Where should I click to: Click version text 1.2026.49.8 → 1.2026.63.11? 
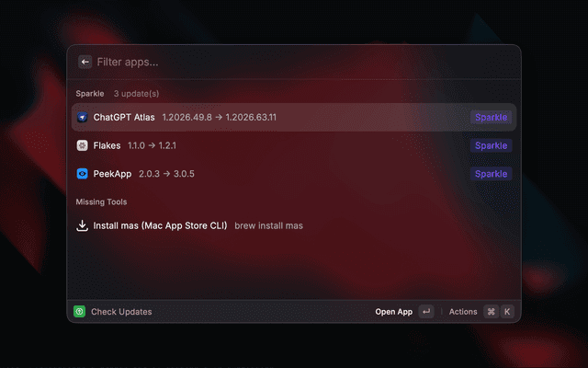tap(219, 117)
